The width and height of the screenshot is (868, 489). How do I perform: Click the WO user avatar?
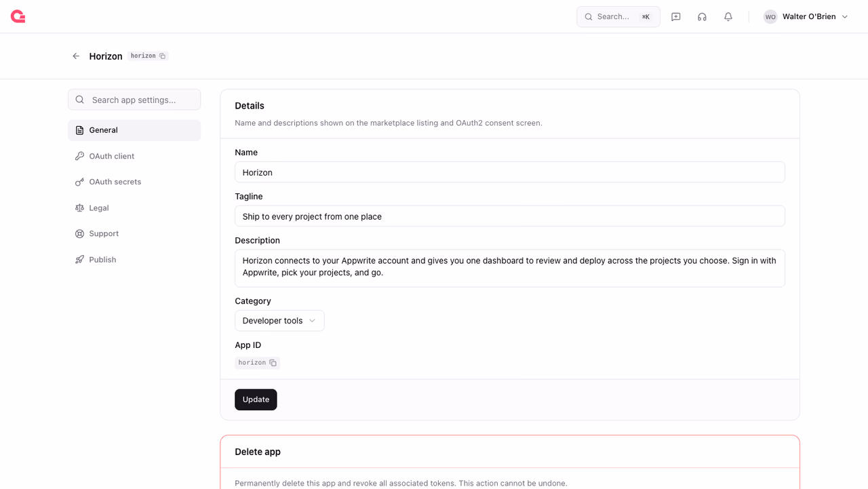(x=770, y=17)
